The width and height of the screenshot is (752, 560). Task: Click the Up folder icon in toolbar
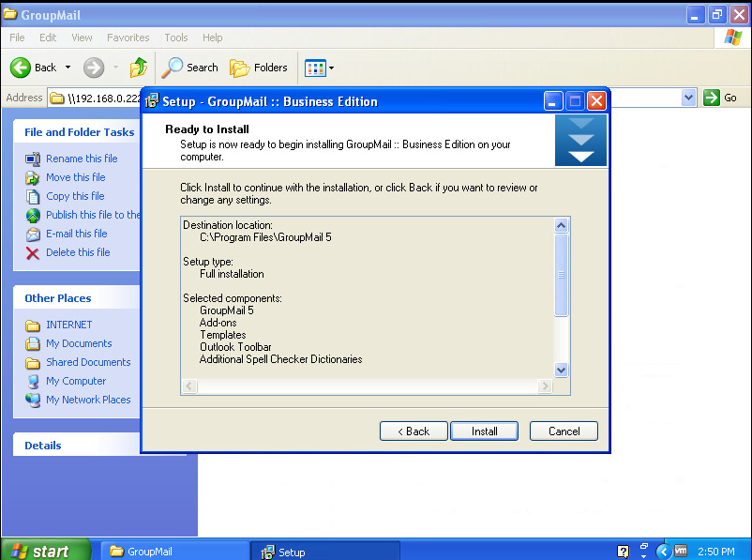[139, 68]
